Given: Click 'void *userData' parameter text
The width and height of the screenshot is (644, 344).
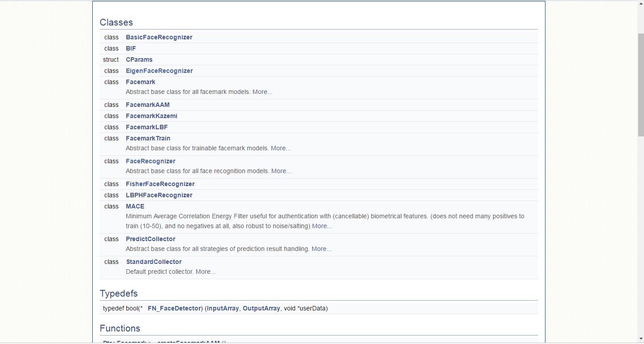Looking at the screenshot, I should 305,308.
